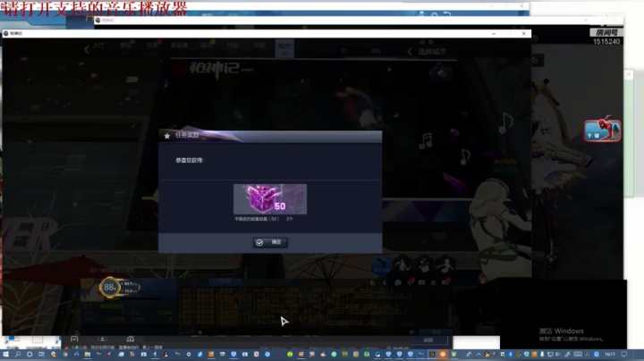This screenshot has height=361, width=644.
Task: Click the checkbox-style icon in bottom bar
Action: tap(74, 339)
